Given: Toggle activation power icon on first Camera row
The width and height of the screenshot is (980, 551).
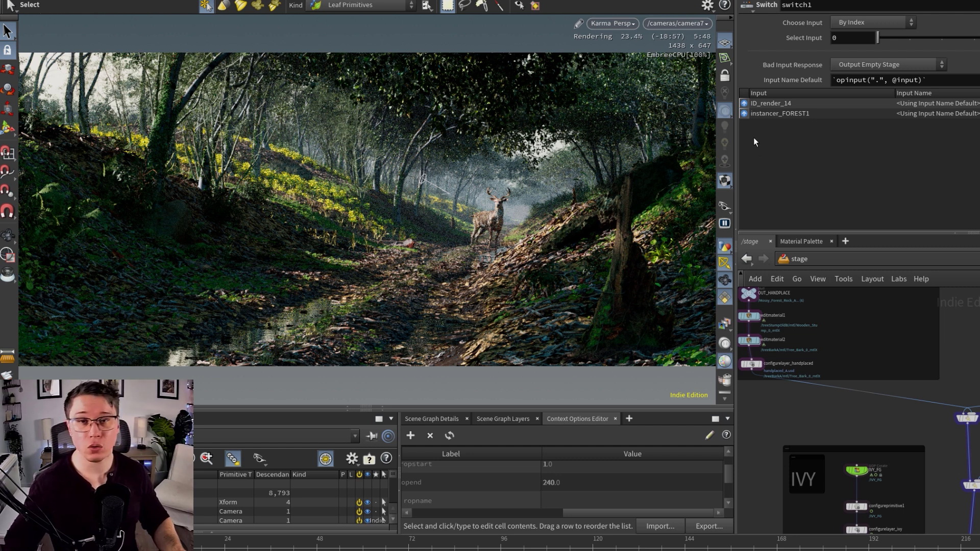Looking at the screenshot, I should [359, 511].
